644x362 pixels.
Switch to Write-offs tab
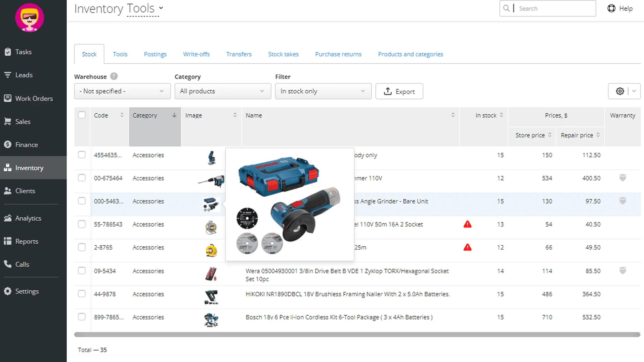point(196,54)
